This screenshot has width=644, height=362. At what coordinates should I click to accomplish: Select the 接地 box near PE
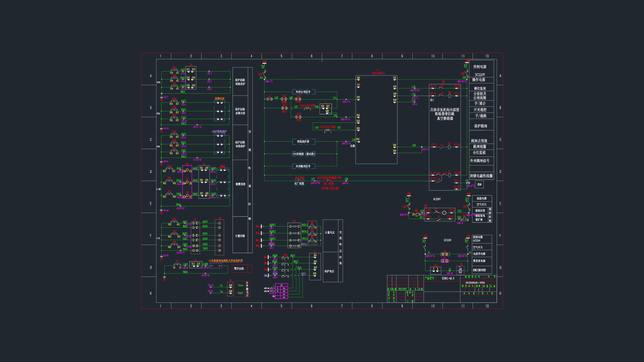[479, 184]
